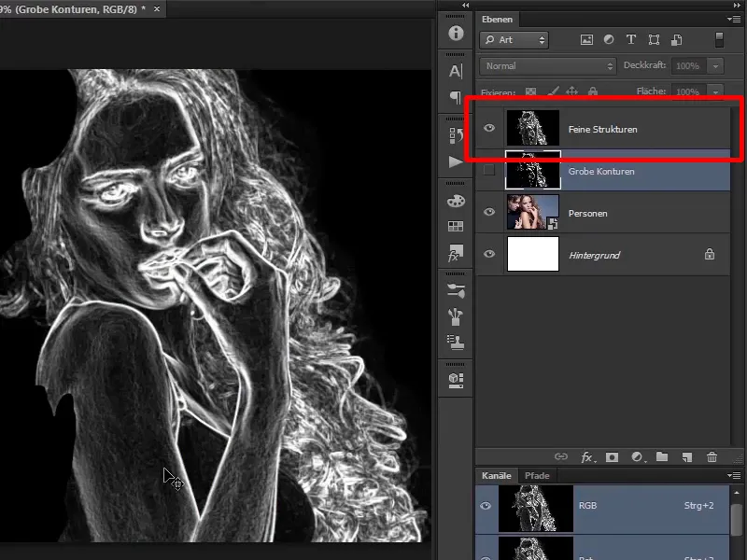Switch to the Pfade tab
Image resolution: width=747 pixels, height=560 pixels.
[x=537, y=476]
